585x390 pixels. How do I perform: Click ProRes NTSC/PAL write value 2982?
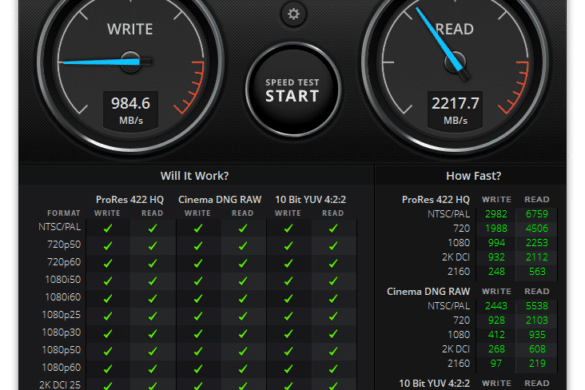click(x=496, y=214)
